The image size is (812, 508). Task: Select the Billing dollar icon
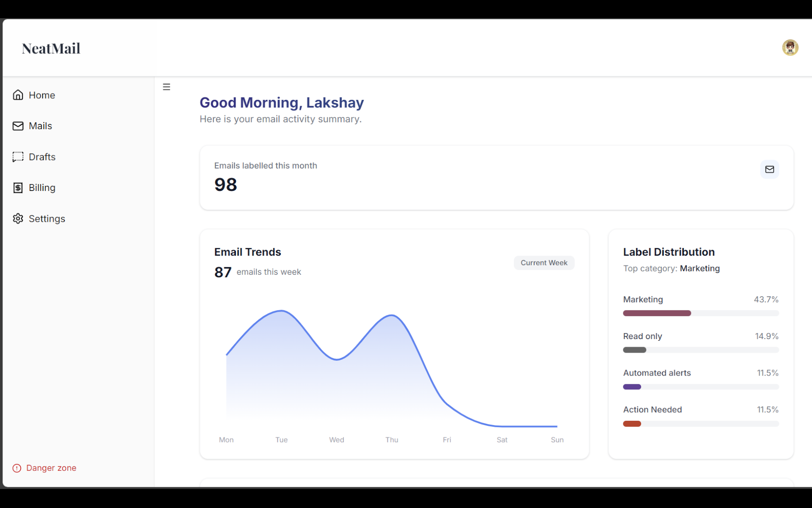(x=18, y=188)
